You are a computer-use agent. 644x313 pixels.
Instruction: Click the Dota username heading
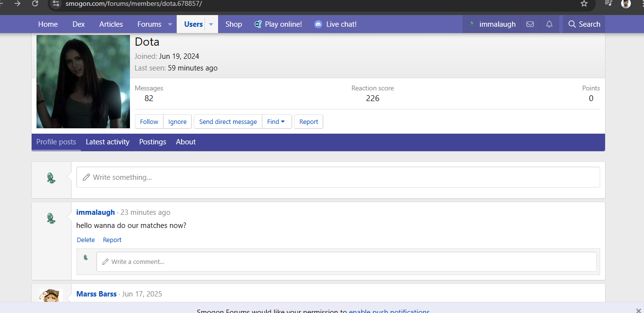click(147, 42)
